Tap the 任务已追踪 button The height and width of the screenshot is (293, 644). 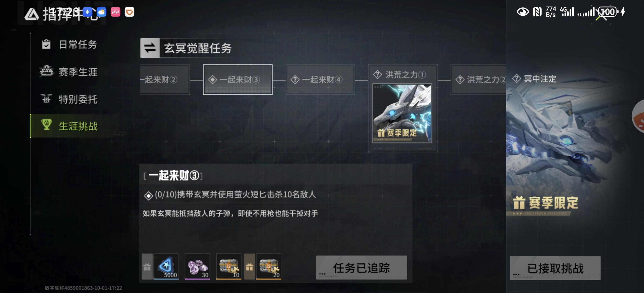coord(361,268)
